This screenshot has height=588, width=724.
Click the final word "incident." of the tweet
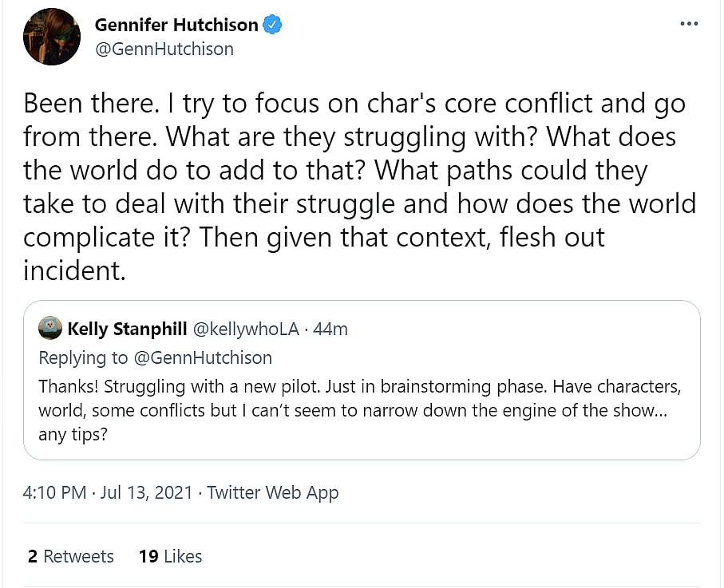74,271
